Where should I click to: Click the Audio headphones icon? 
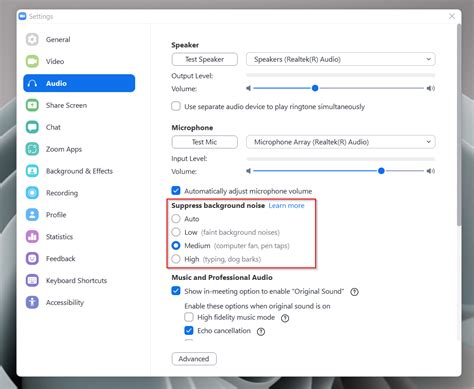[x=32, y=83]
